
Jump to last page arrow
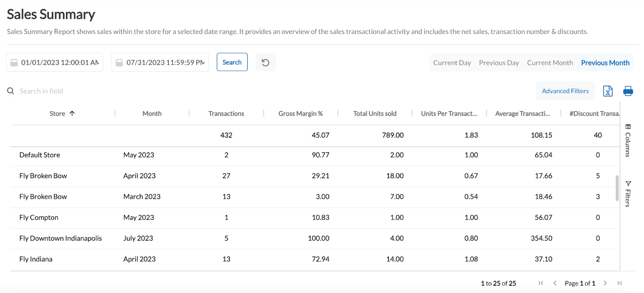pos(619,283)
